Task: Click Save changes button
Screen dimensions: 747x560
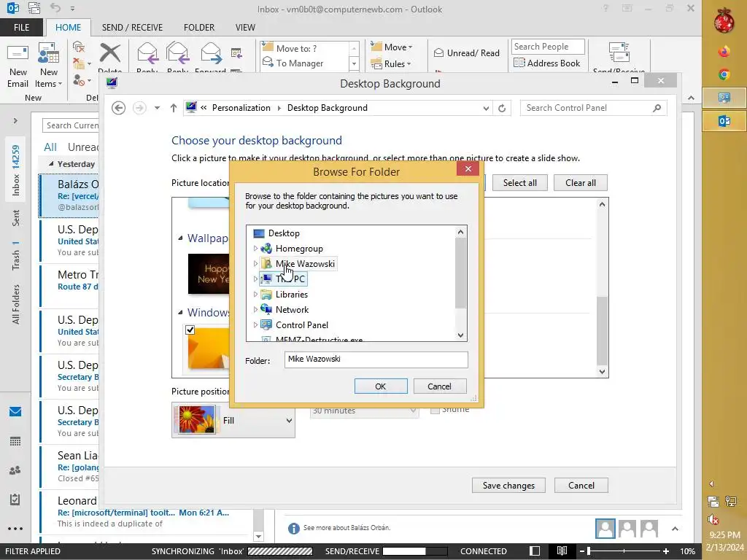Action: (508, 485)
